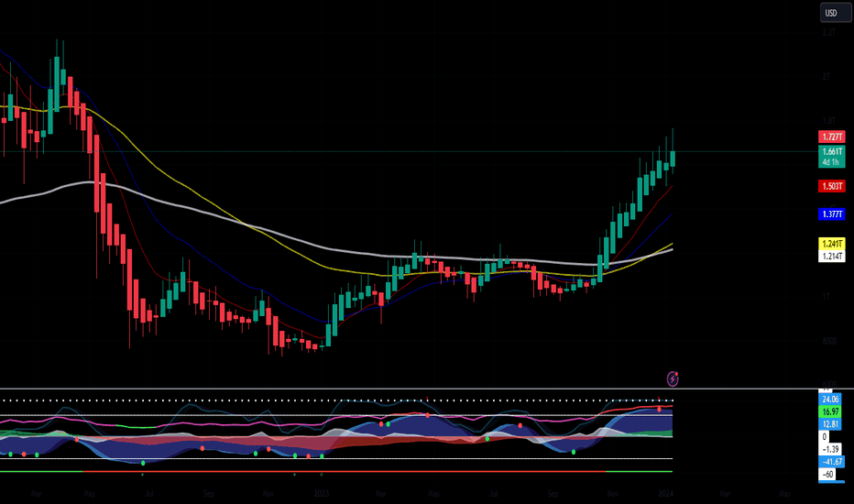Click the purple lightning flash icon
The height and width of the screenshot is (504, 854).
click(x=673, y=379)
